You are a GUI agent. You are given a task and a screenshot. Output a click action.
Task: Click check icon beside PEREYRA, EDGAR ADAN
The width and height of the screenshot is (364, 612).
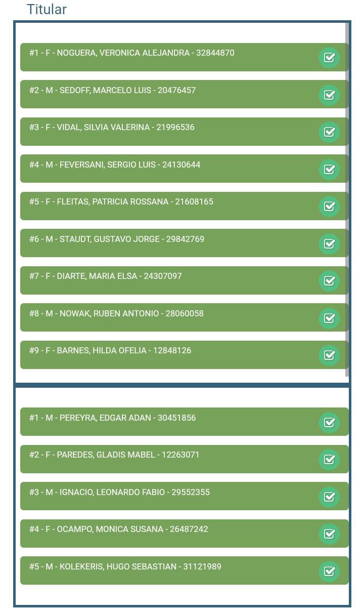[x=329, y=422]
